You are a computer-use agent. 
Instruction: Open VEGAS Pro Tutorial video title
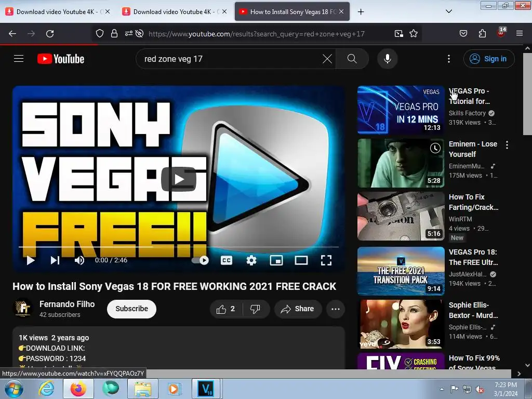click(x=469, y=96)
